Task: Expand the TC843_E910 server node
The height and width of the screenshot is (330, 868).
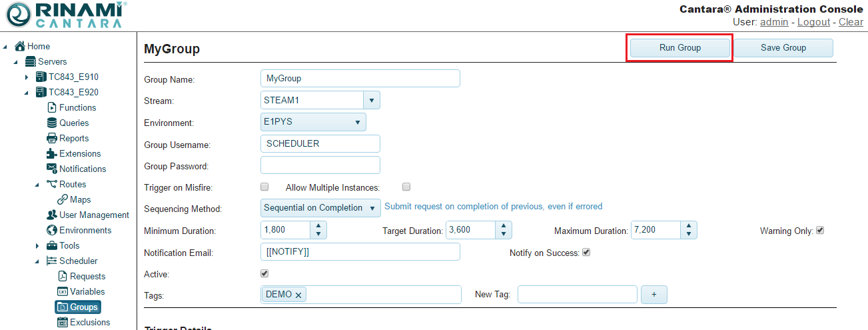Action: point(27,77)
